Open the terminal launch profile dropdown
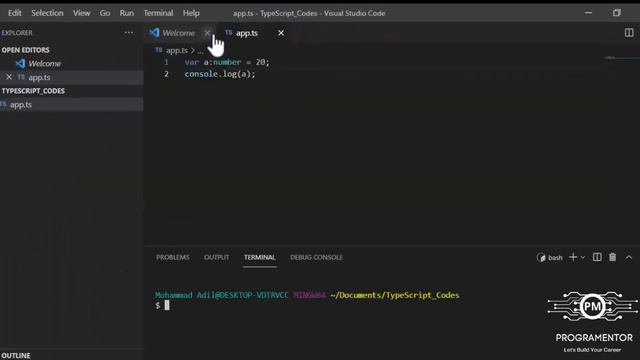This screenshot has width=640, height=360. tap(583, 257)
